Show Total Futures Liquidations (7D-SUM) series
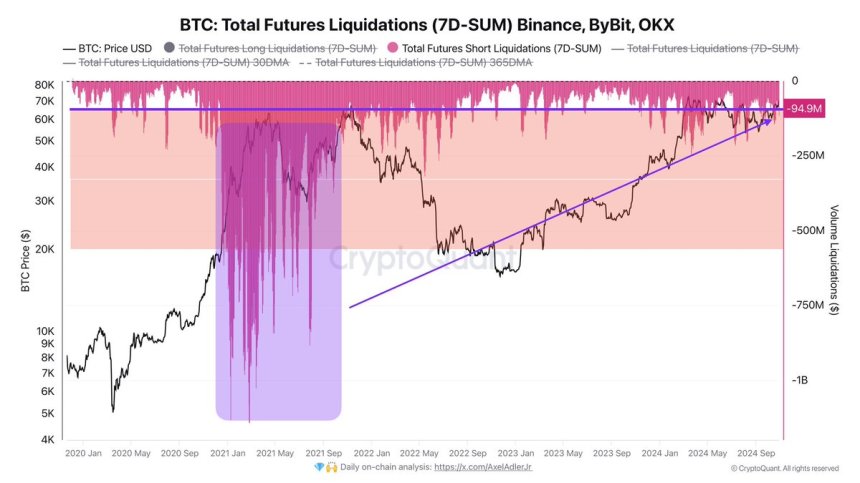Image resolution: width=860 pixels, height=483 pixels. click(x=712, y=47)
